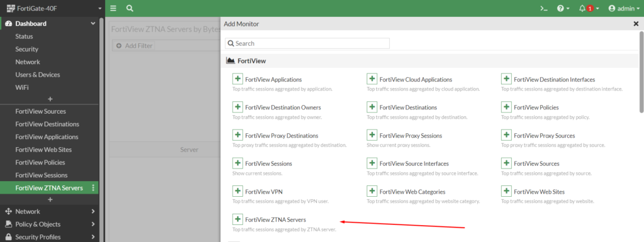Image resolution: width=644 pixels, height=242 pixels.
Task: Click the search magnifier in top bar
Action: (x=130, y=8)
